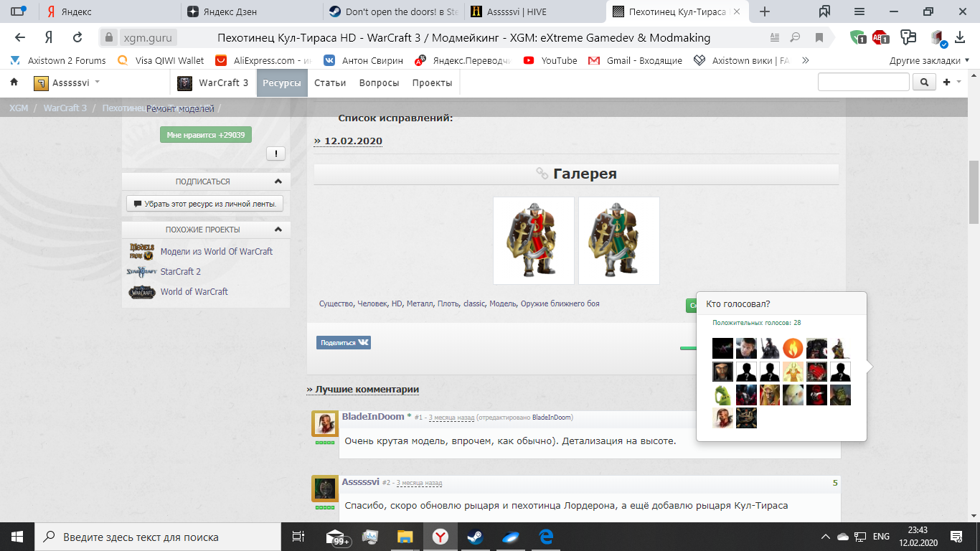
Task: Open the YouTube bookmark
Action: (x=550, y=61)
